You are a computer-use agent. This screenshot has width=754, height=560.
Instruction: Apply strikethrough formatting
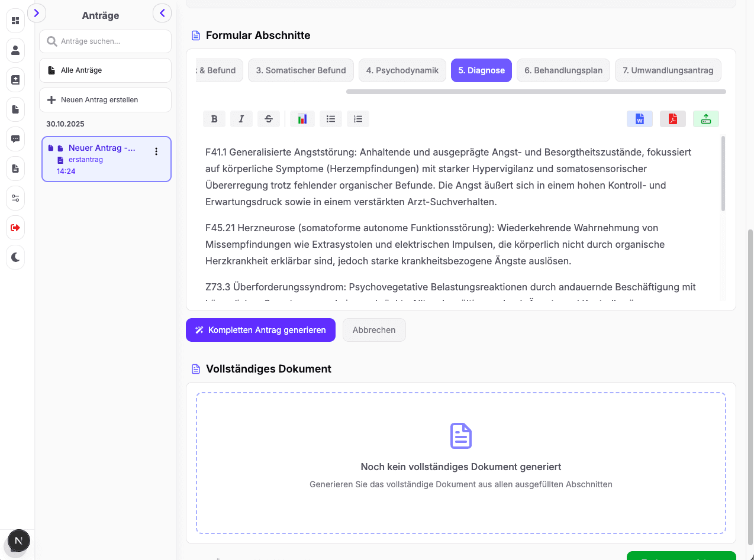coord(269,119)
